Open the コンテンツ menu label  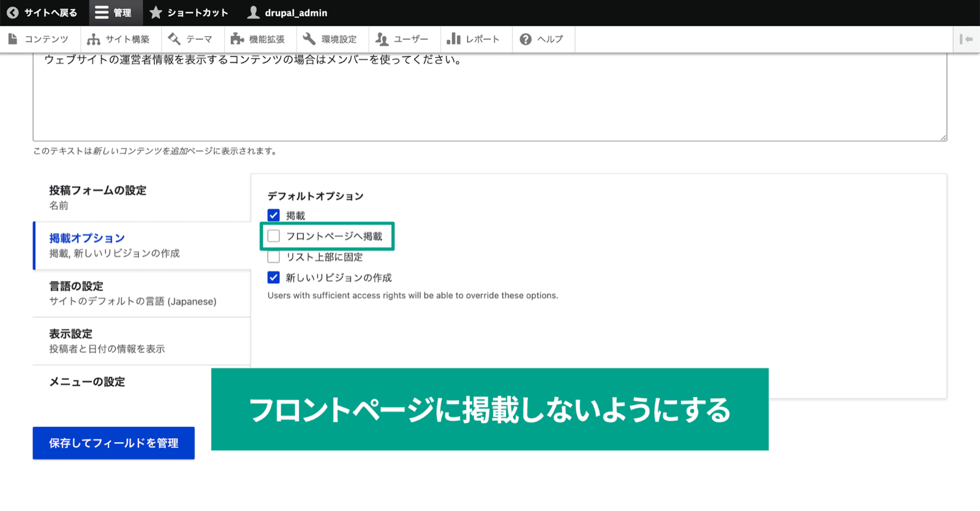point(47,39)
